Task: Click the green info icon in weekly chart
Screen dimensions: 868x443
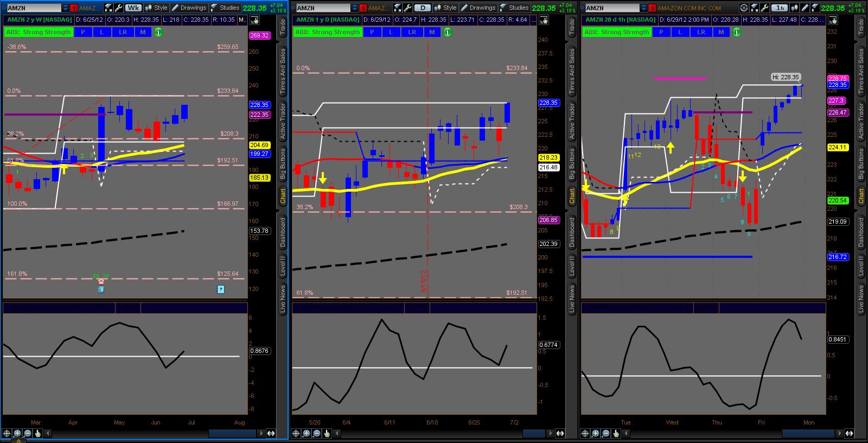Action: coord(158,32)
